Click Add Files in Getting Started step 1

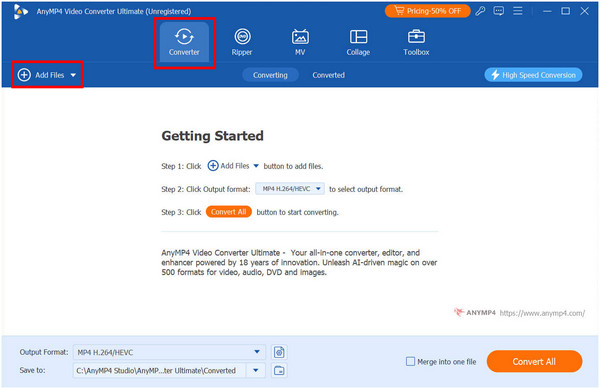234,166
